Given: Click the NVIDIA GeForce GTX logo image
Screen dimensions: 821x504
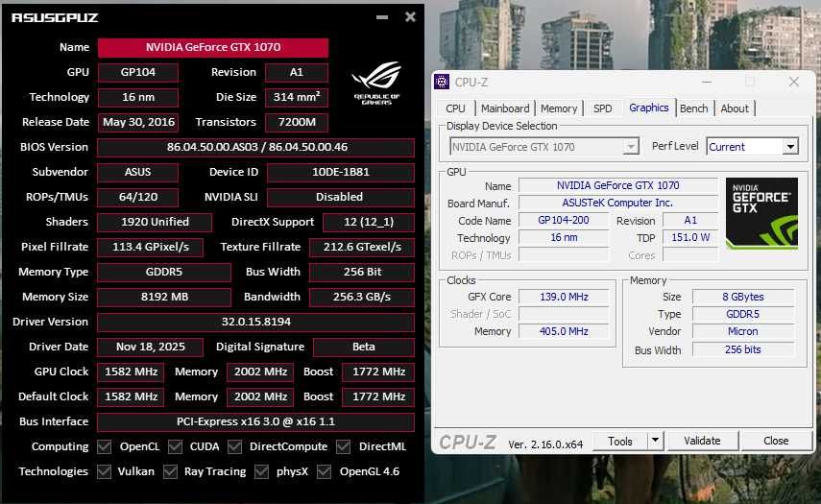Looking at the screenshot, I should pos(761,212).
